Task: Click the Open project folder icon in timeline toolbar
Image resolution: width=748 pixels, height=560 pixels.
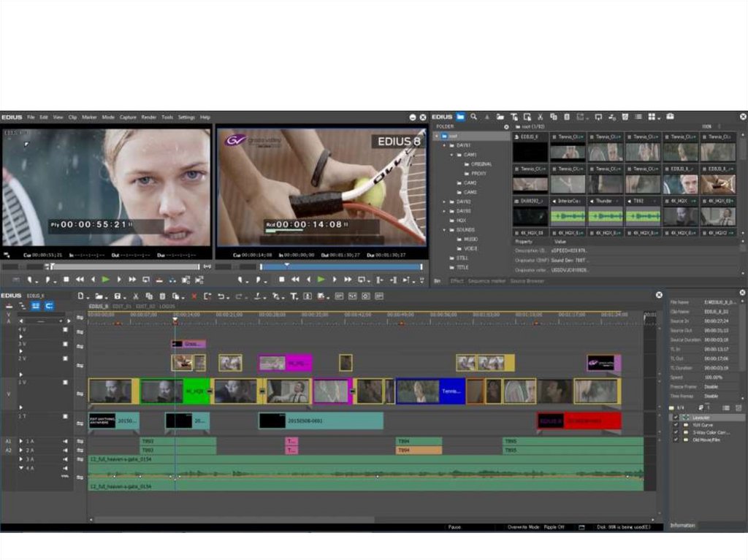Action: (x=99, y=296)
